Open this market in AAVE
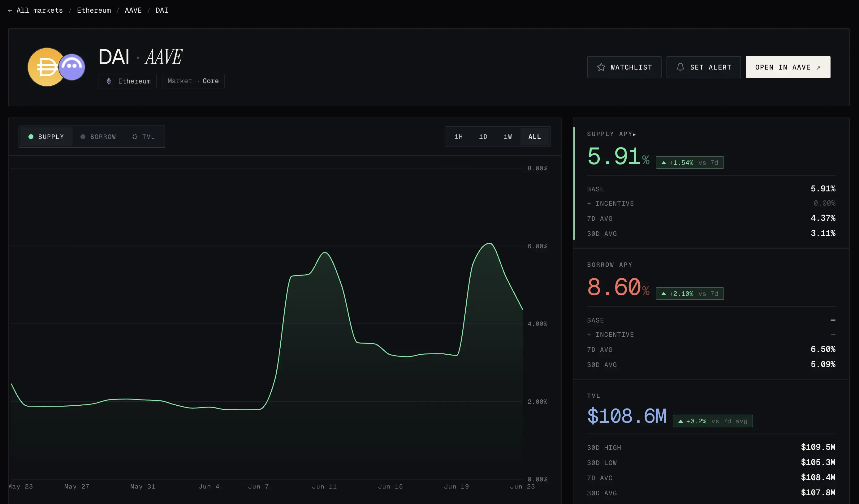This screenshot has width=859, height=504. (x=788, y=67)
